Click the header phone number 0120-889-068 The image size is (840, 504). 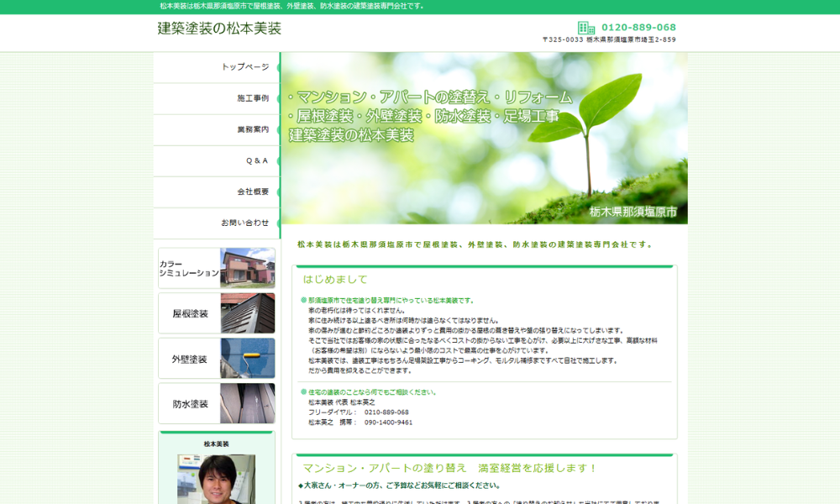pos(638,28)
